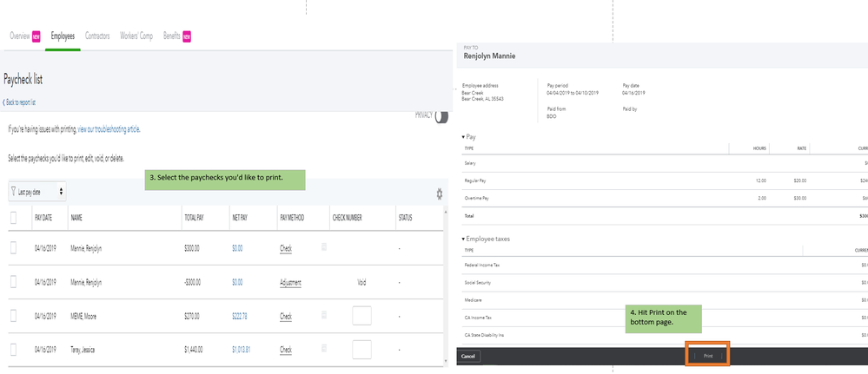Check the box for Teray, Jessica paycheck
The width and height of the screenshot is (868, 374).
(13, 349)
